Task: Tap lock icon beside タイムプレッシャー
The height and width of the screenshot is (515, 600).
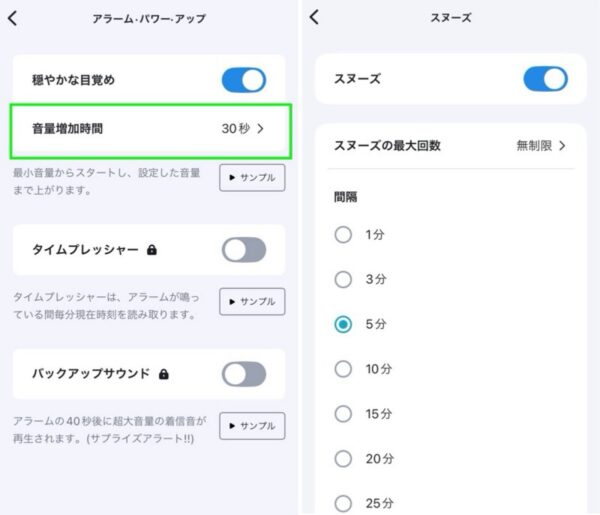Action: click(152, 250)
